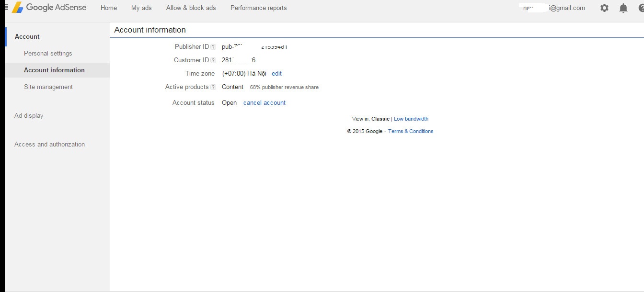Open Performance reports tab
Screen dimensions: 644x292
258,8
